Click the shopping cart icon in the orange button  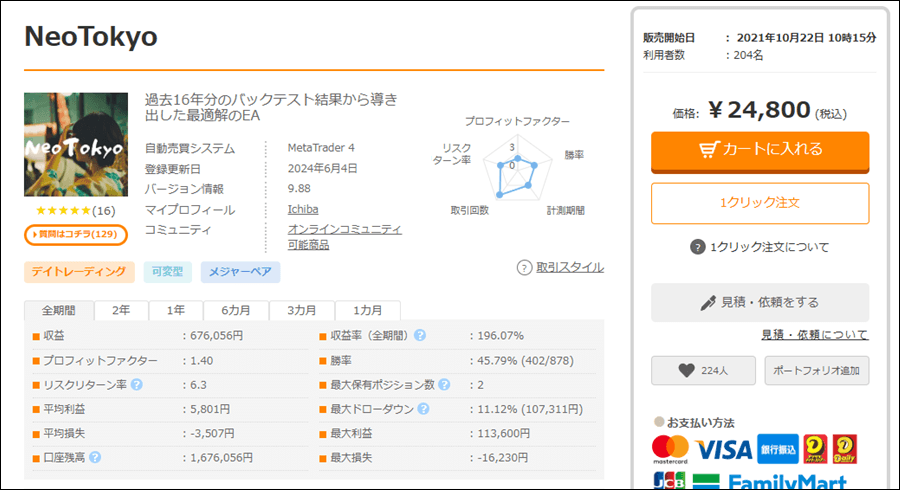[709, 149]
